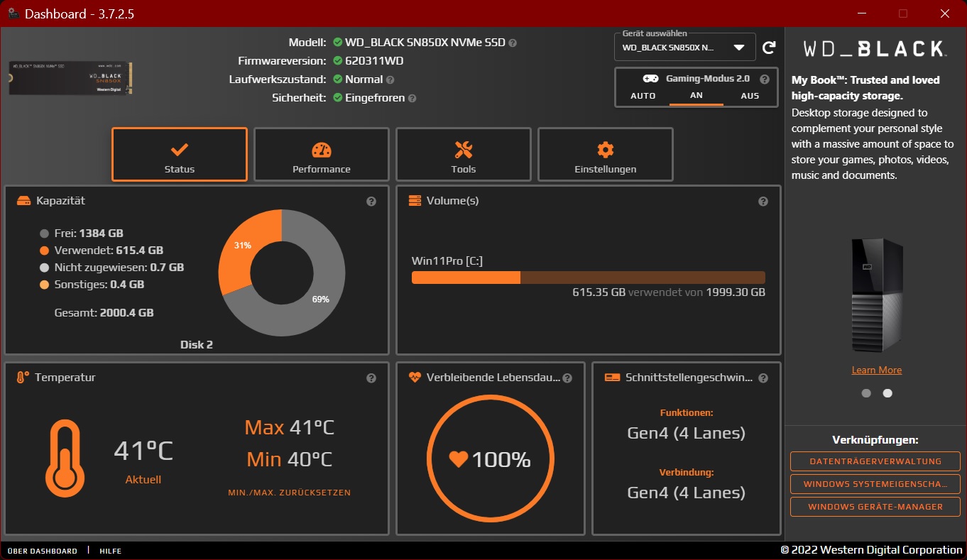Click the wrench and screwdriver icon on the Tools tab
The image size is (967, 560).
(464, 150)
